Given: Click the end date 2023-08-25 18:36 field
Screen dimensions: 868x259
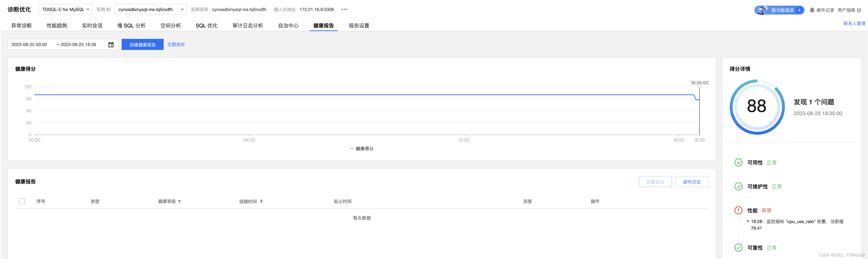Looking at the screenshot, I should click(78, 45).
